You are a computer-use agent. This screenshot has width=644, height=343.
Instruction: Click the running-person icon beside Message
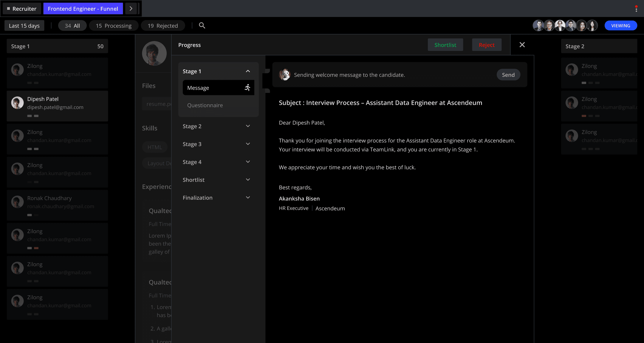click(x=247, y=88)
